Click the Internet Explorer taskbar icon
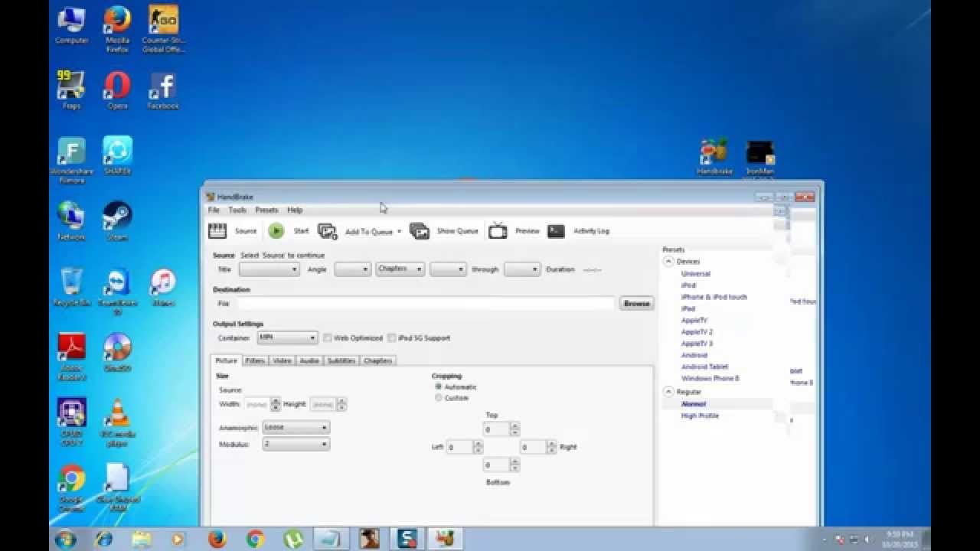980x551 pixels. coord(104,539)
